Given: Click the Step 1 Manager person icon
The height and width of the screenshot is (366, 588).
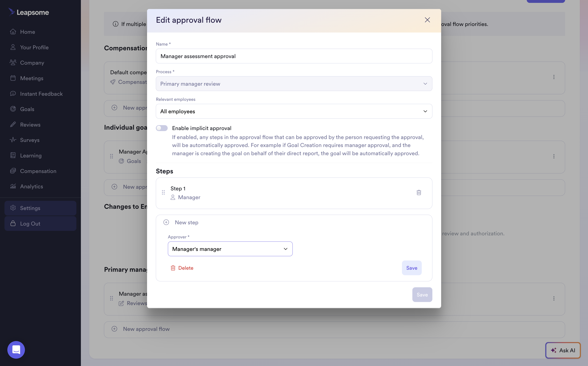Looking at the screenshot, I should 173,197.
